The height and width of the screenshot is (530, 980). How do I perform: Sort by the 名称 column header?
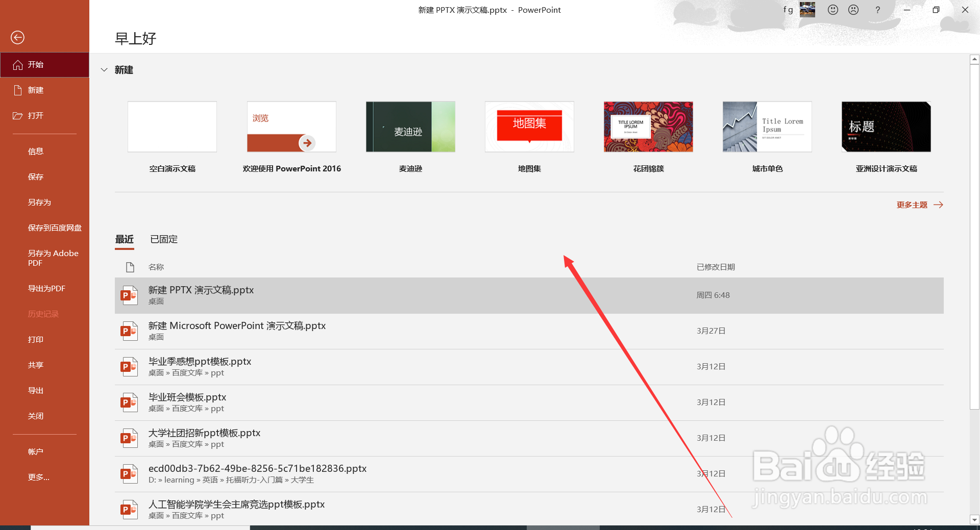pos(156,267)
